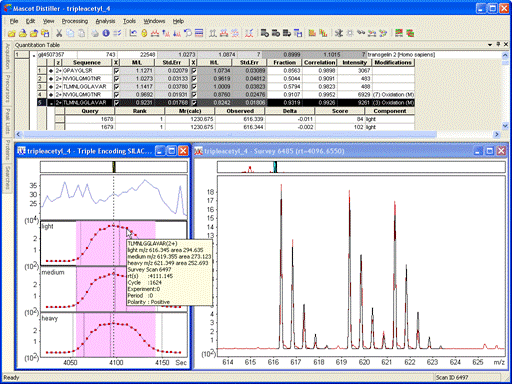
Task: Open the Analysis menu
Action: (x=105, y=21)
